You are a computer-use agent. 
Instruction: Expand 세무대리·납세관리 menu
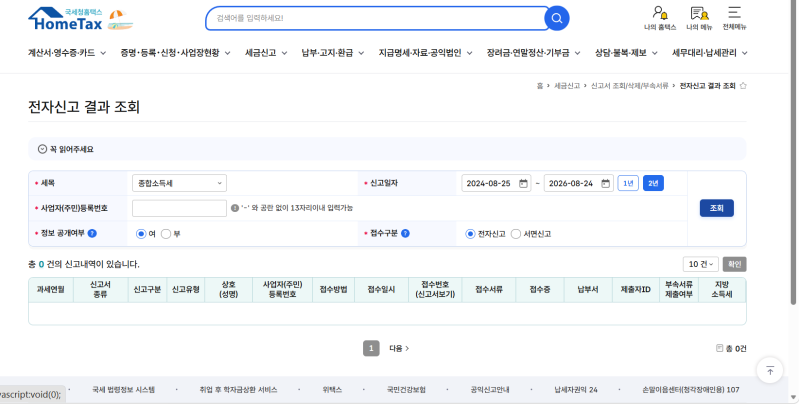pyautogui.click(x=709, y=53)
